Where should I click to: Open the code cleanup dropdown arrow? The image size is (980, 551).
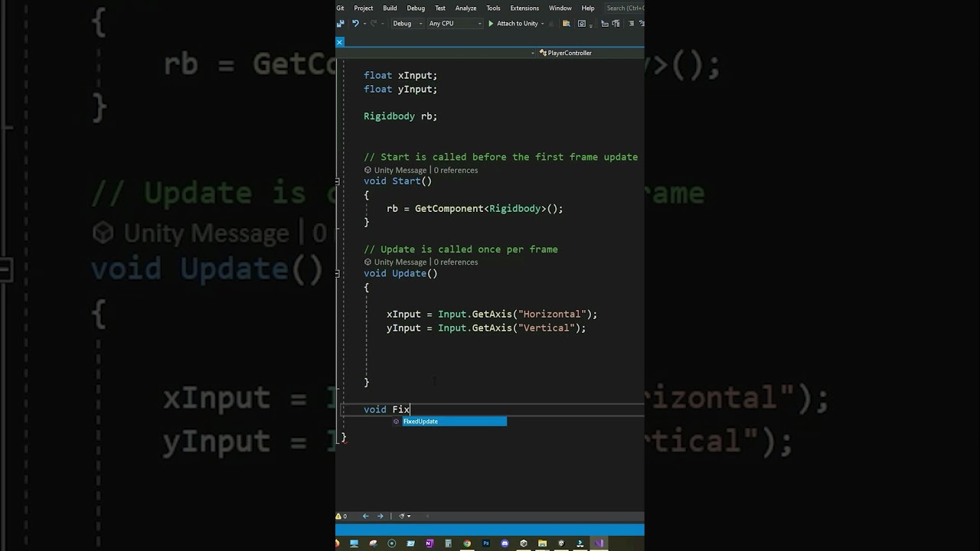coord(409,516)
